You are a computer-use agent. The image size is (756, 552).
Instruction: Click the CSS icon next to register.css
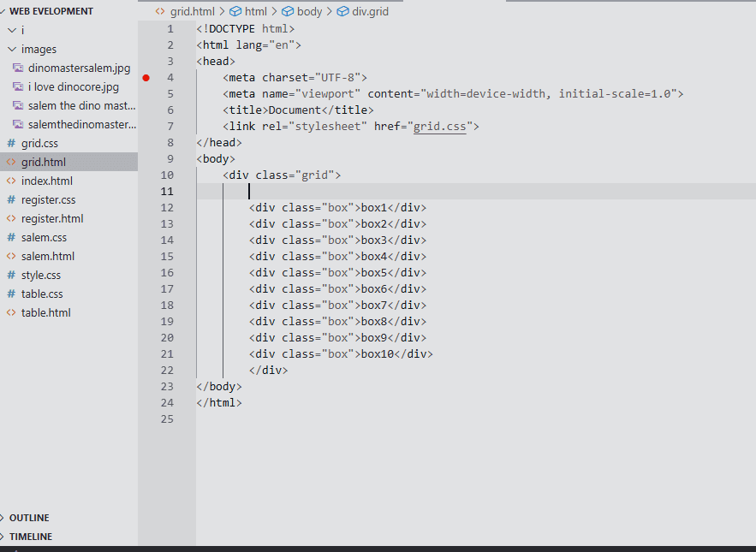tap(11, 199)
